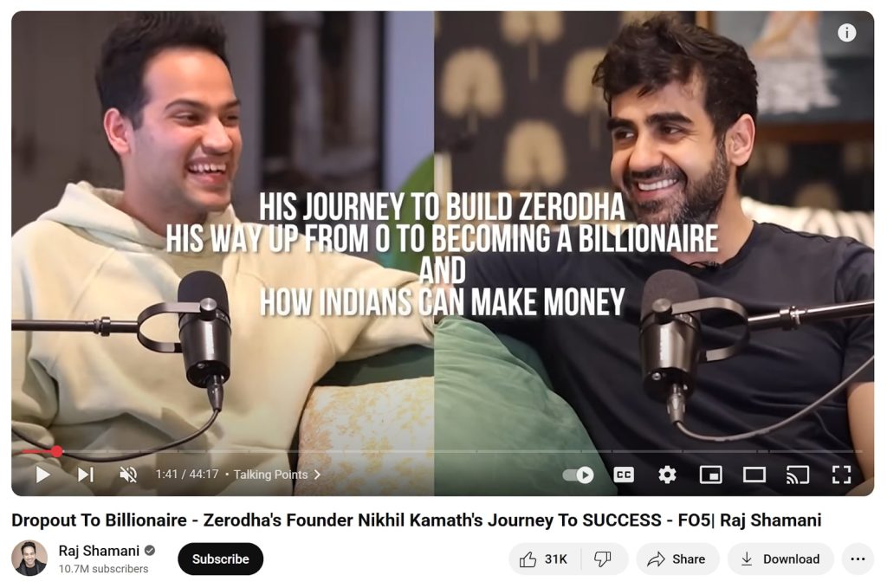
Task: Open the more actions menu
Action: pyautogui.click(x=858, y=559)
